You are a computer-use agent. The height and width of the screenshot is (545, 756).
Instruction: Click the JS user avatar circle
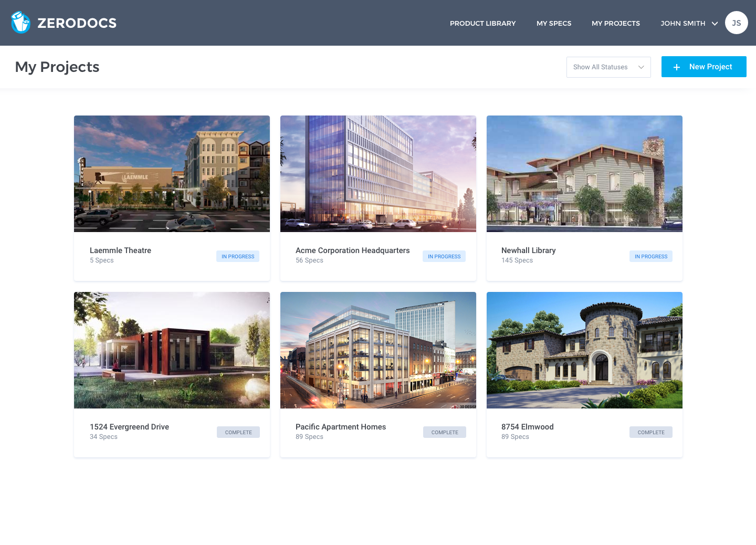tap(737, 23)
